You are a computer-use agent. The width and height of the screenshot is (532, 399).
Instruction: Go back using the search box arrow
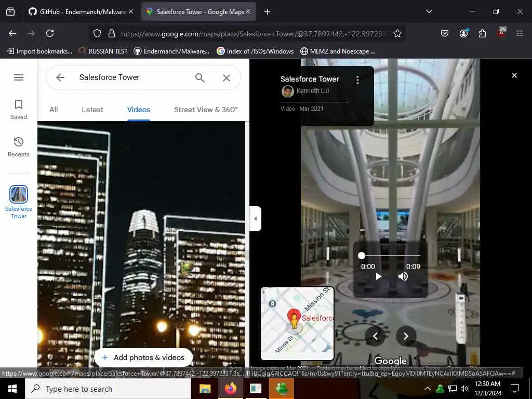pos(60,77)
